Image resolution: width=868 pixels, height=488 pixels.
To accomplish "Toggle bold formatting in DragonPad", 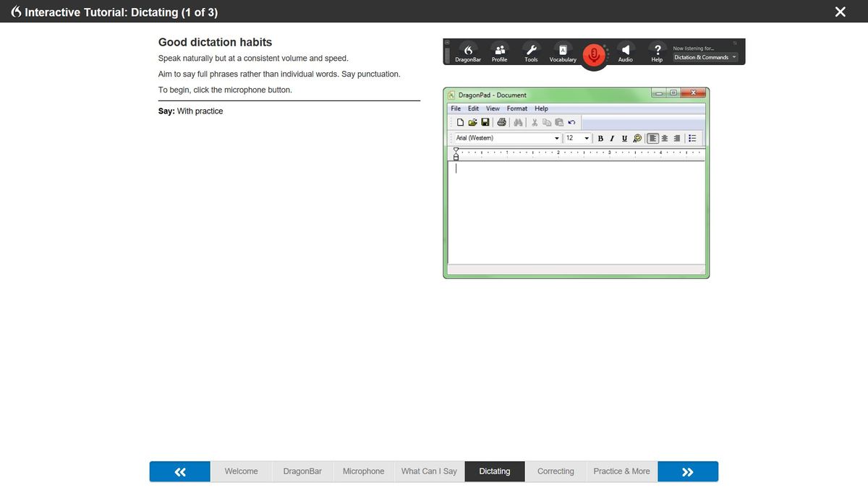I will [600, 137].
